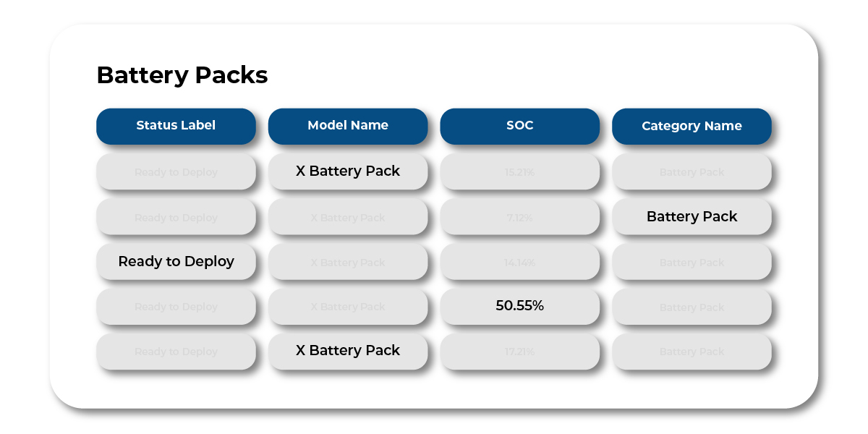Select X Battery Pack in the 50.55% row

pyautogui.click(x=348, y=307)
